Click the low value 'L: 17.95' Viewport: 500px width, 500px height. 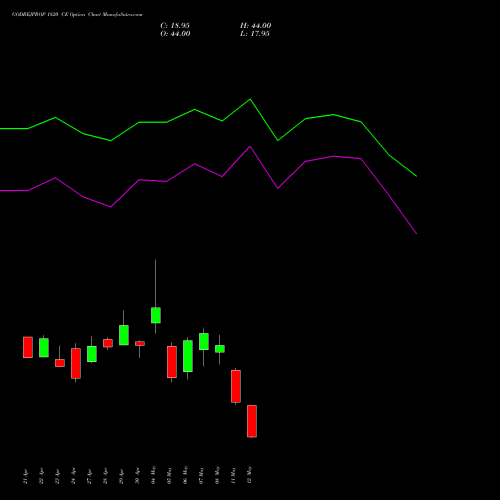[x=255, y=34]
